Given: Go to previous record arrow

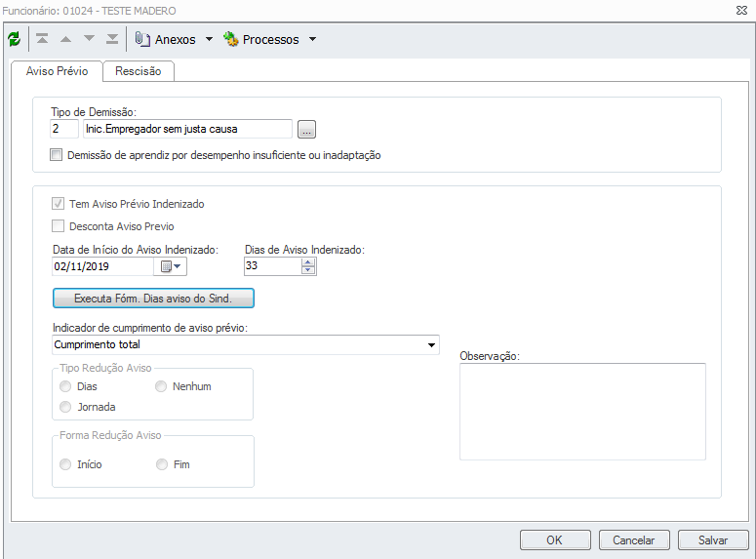Looking at the screenshot, I should [x=65, y=39].
